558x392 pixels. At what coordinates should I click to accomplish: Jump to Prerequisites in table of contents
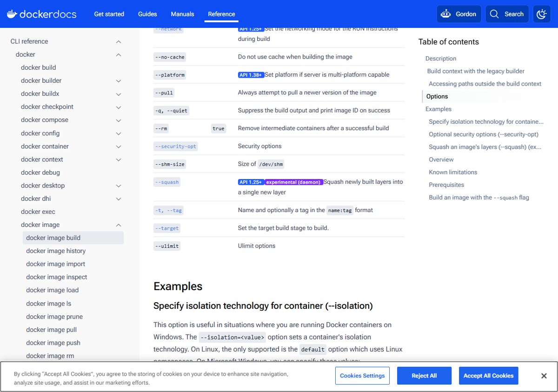pos(446,185)
